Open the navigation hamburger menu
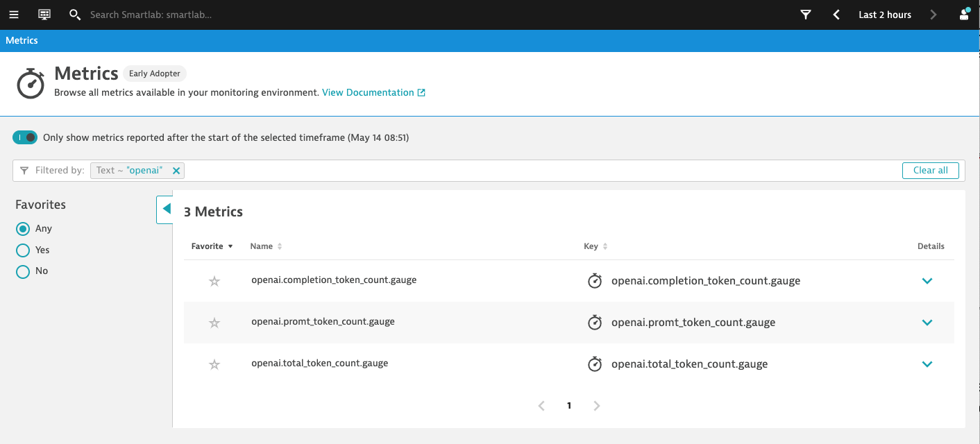This screenshot has width=980, height=444. pyautogui.click(x=14, y=14)
